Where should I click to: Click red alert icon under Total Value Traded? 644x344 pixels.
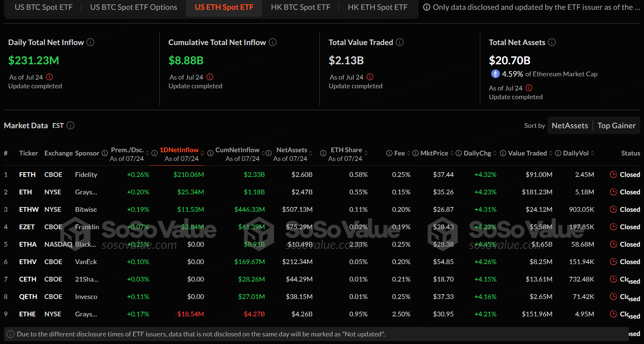[370, 77]
